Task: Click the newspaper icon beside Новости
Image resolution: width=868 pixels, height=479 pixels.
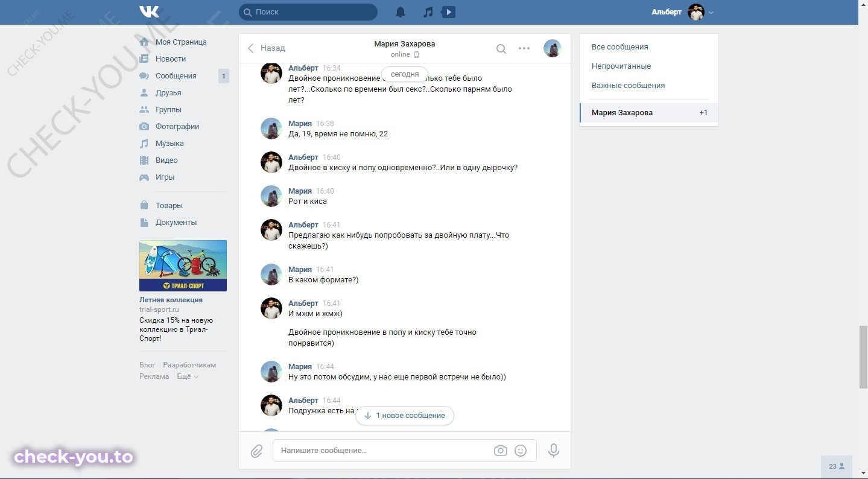Action: pyautogui.click(x=144, y=59)
